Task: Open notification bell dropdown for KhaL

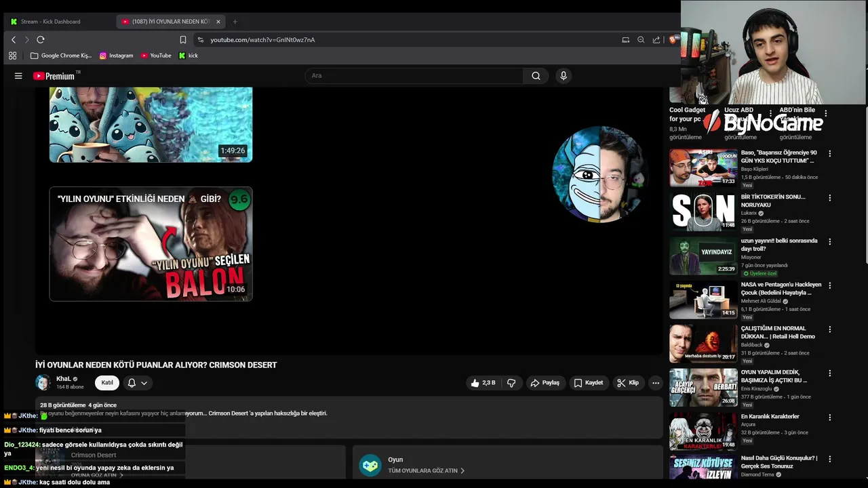Action: tap(137, 383)
